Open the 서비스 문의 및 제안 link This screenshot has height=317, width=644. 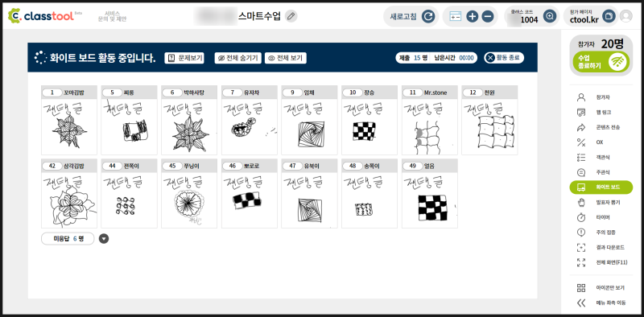[112, 16]
